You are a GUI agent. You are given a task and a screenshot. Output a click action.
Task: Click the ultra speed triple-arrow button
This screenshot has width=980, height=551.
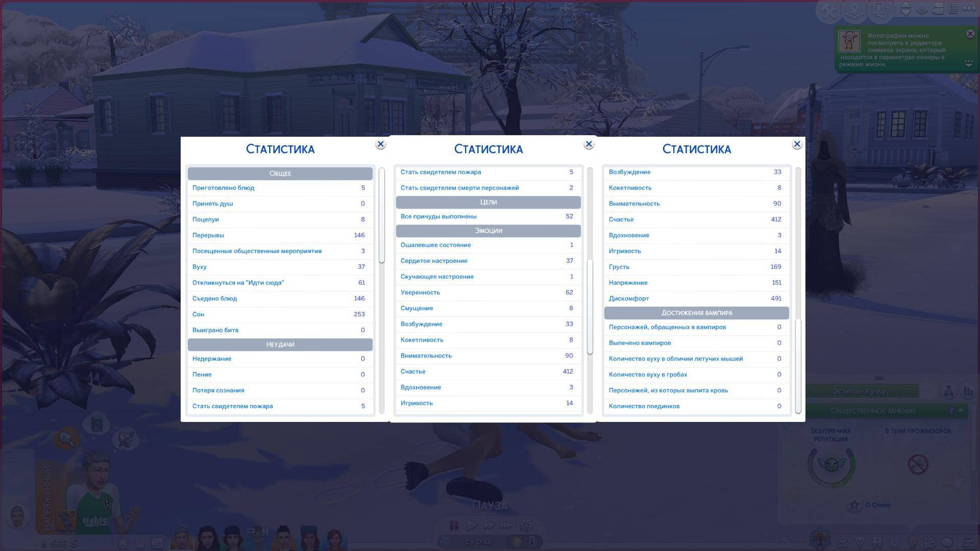(506, 525)
